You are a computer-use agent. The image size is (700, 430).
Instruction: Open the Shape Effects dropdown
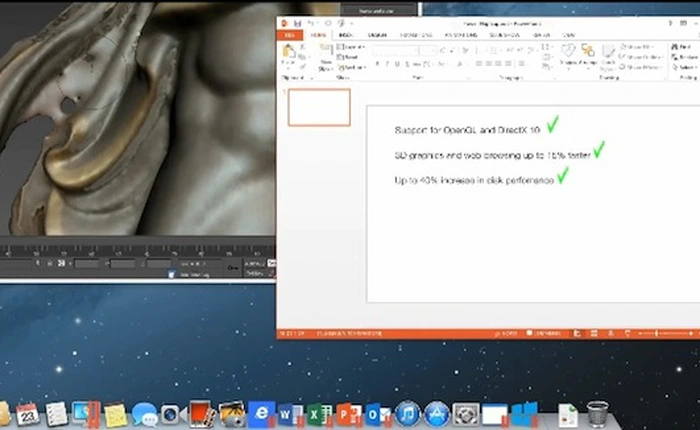641,67
